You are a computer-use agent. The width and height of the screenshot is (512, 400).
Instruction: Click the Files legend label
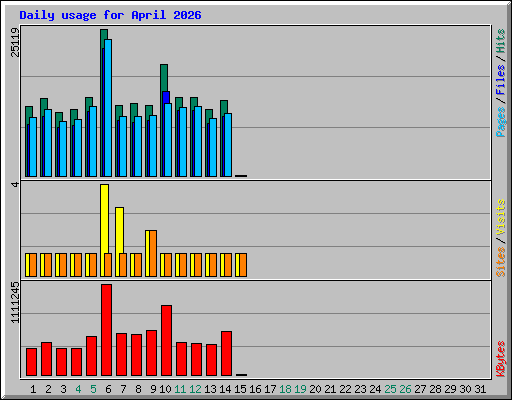[500, 80]
